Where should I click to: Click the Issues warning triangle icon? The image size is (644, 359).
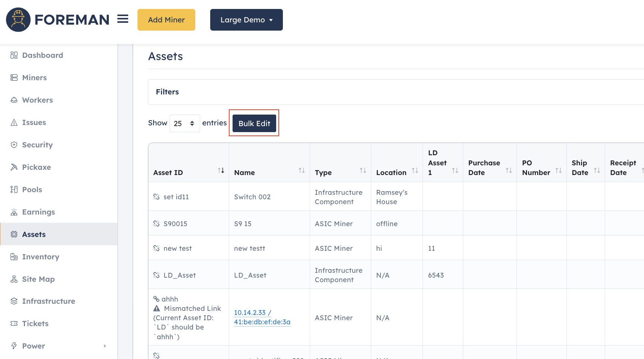coord(14,122)
